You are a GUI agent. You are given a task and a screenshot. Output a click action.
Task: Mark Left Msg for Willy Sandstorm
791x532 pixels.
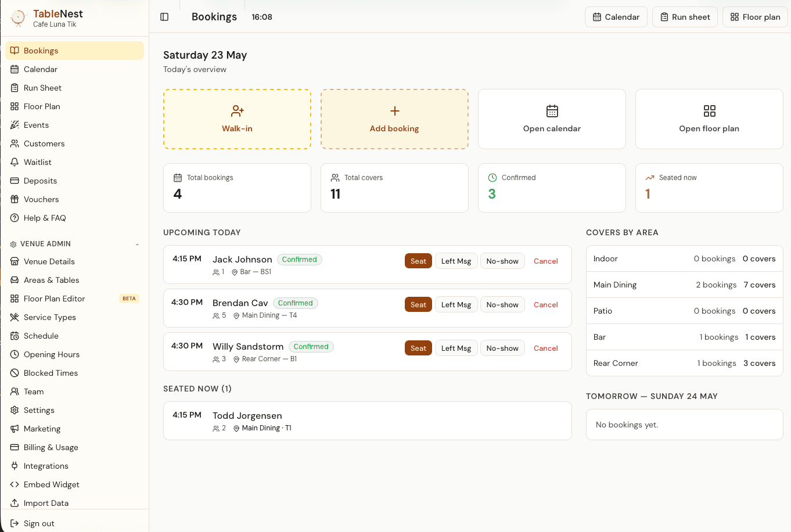(x=456, y=348)
